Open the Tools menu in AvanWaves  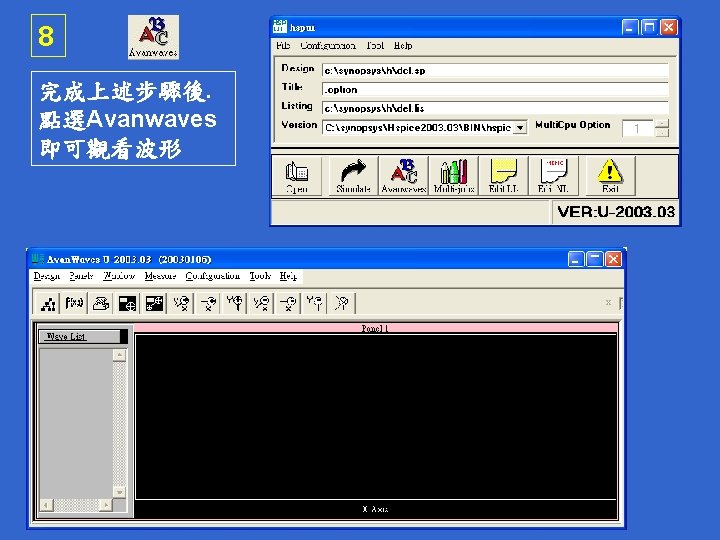click(x=260, y=276)
